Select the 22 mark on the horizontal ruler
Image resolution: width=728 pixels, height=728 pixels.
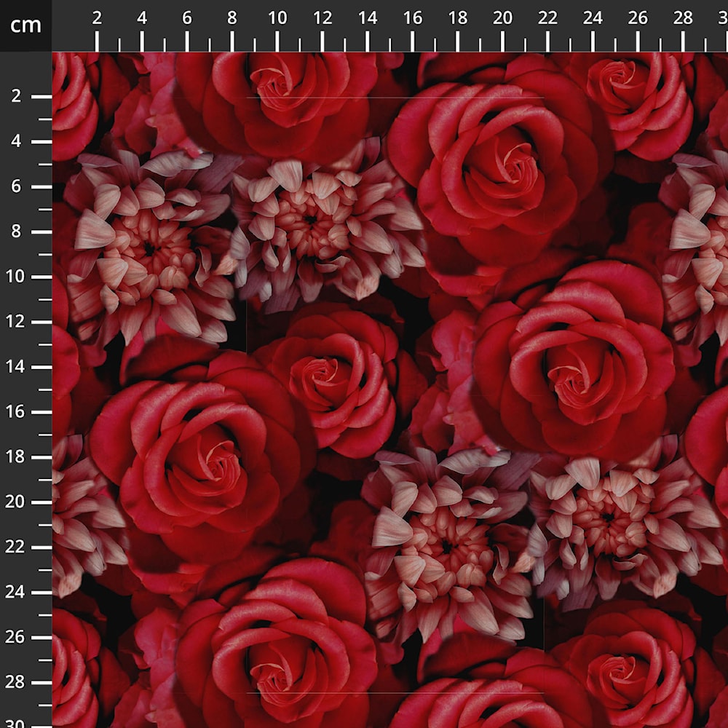[548, 19]
